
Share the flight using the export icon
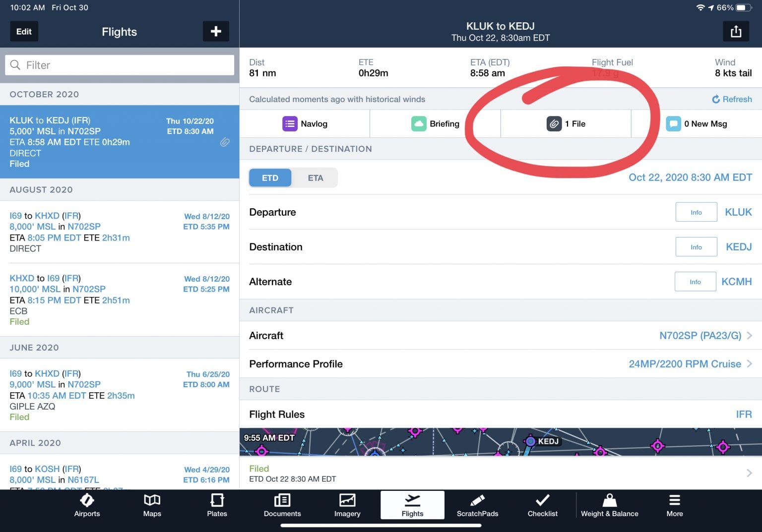pyautogui.click(x=736, y=31)
